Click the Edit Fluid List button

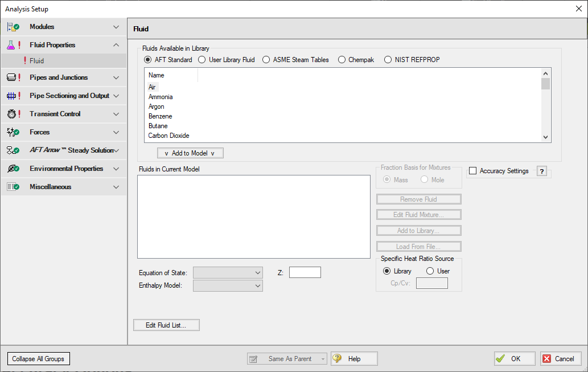click(x=166, y=325)
